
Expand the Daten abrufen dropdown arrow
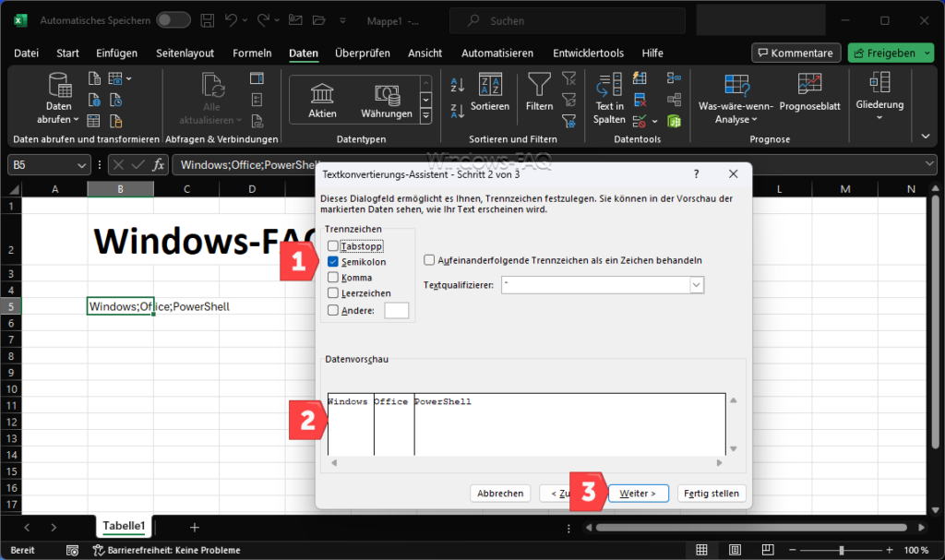pyautogui.click(x=76, y=119)
